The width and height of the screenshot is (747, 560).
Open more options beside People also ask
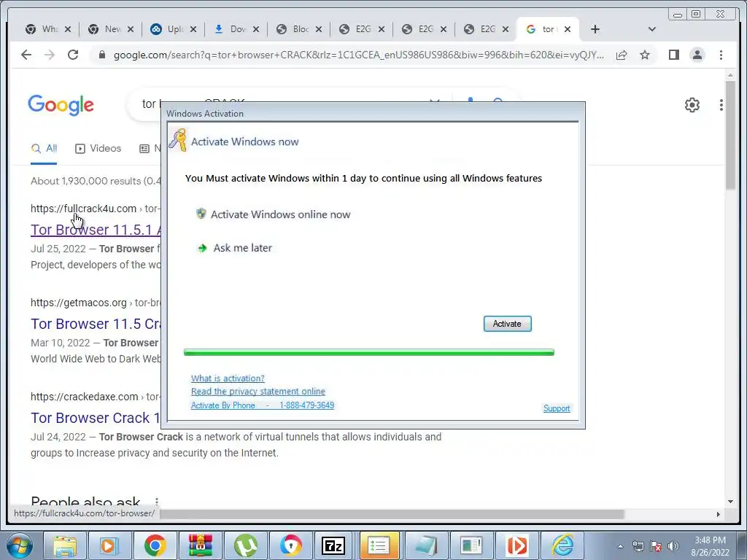click(156, 502)
